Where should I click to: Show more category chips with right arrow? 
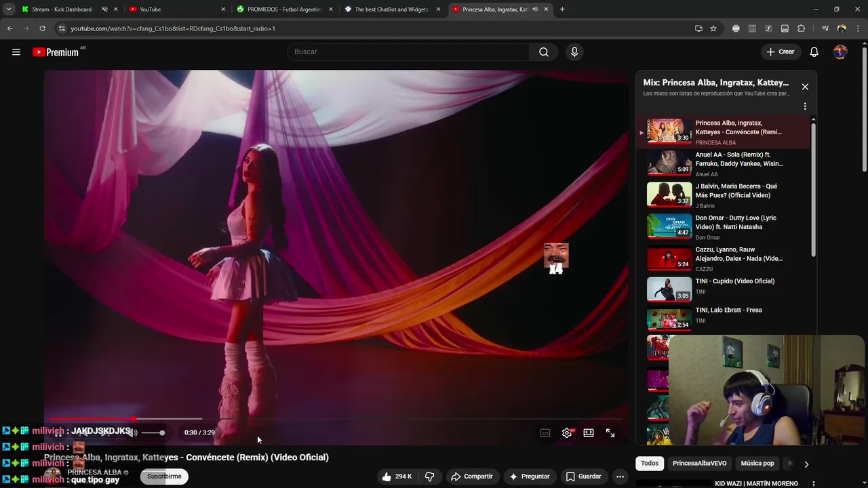click(806, 464)
